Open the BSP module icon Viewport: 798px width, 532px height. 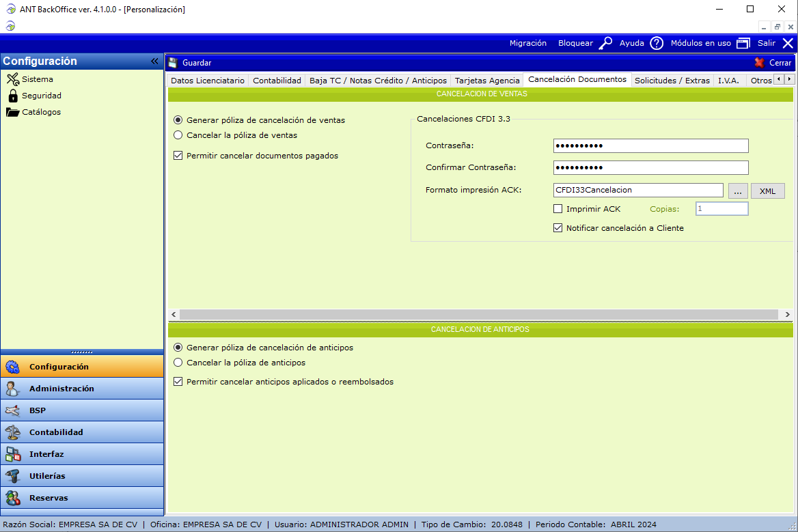tap(13, 410)
